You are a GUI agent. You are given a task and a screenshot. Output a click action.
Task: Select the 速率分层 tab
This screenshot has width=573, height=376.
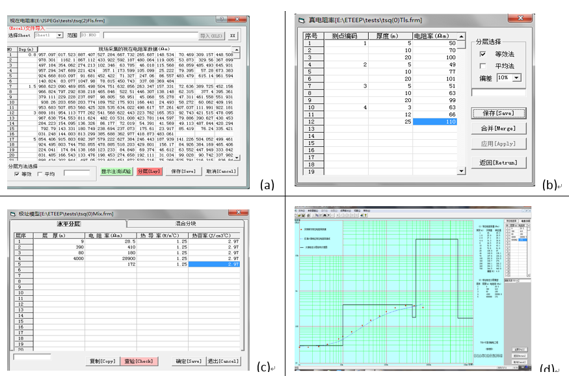pos(68,224)
